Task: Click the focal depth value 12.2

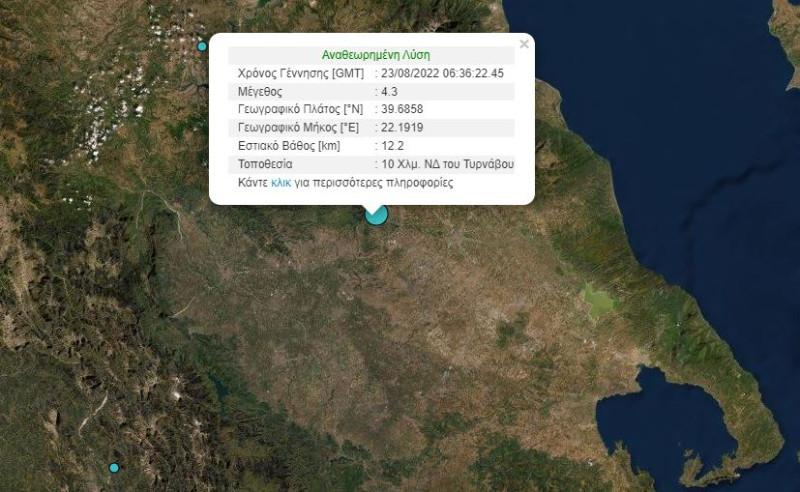Action: [394, 146]
